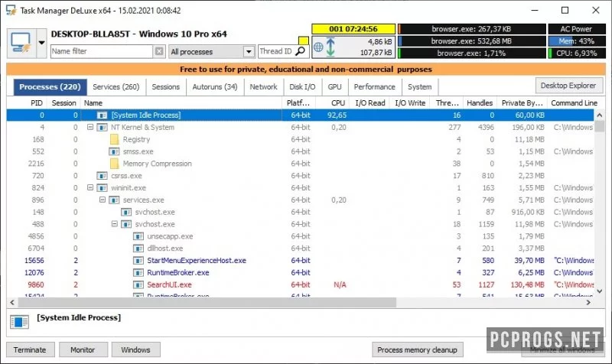
Task: Open the dropdown arrow beside computer icon
Action: tap(42, 43)
